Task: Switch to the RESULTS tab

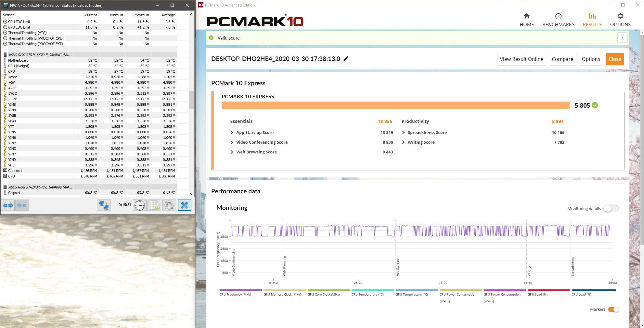Action: (592, 20)
